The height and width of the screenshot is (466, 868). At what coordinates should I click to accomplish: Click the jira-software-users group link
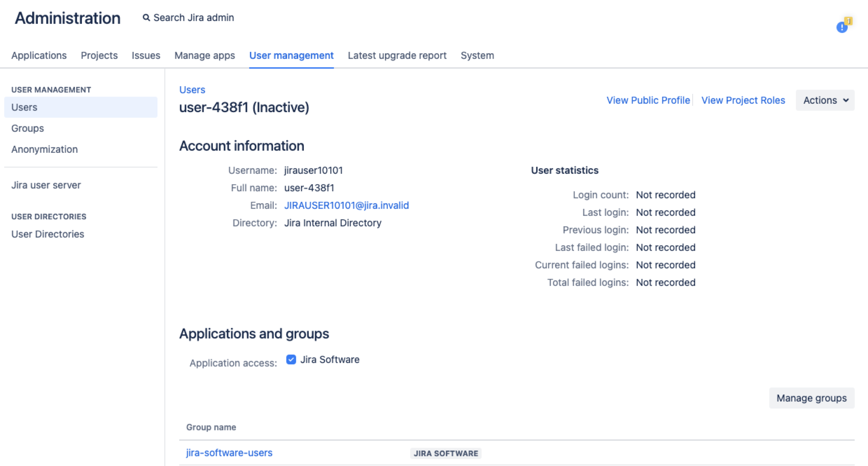click(x=230, y=452)
